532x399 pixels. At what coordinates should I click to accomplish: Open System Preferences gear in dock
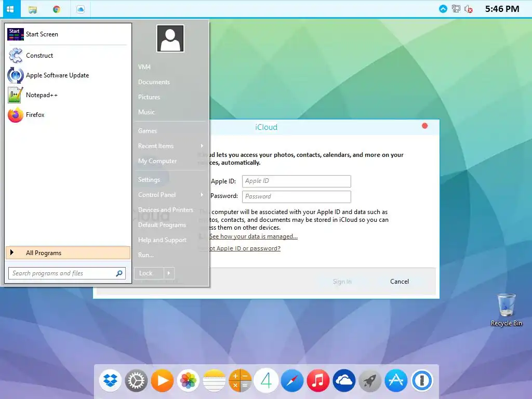[x=137, y=380]
